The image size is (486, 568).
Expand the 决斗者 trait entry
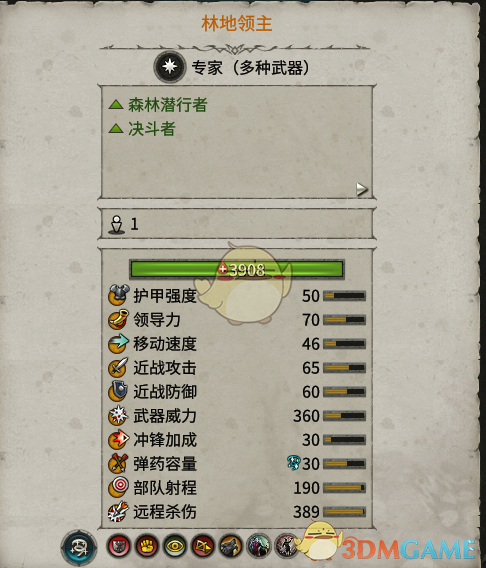[142, 129]
